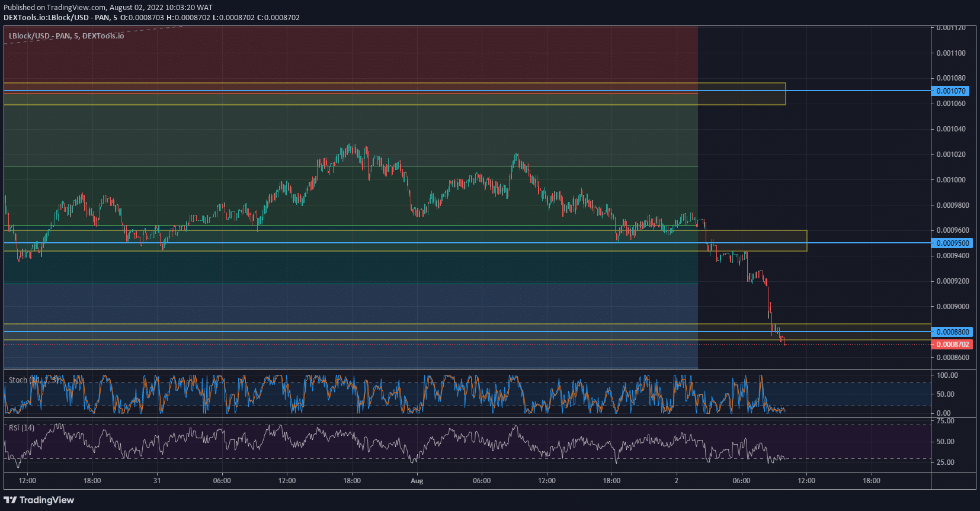Click the 2 date marker on time axis
Screen dimensions: 980x511
[676, 481]
